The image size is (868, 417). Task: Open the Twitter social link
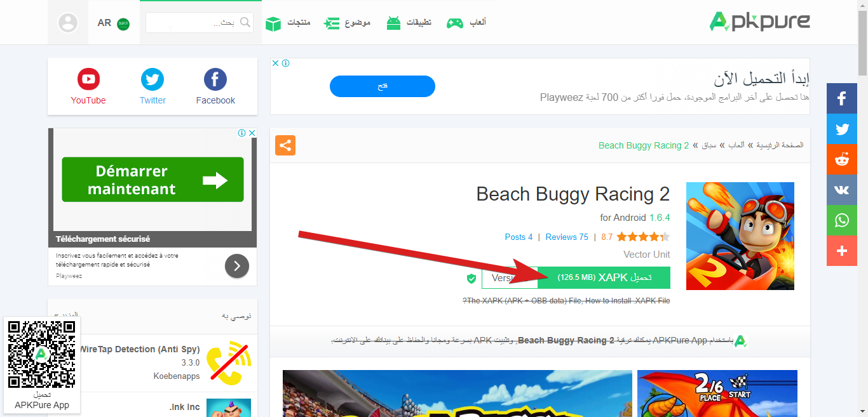point(153,88)
